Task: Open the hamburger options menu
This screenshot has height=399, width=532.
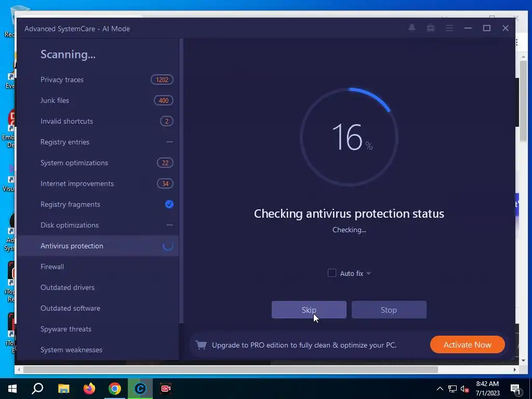Action: 449,28
